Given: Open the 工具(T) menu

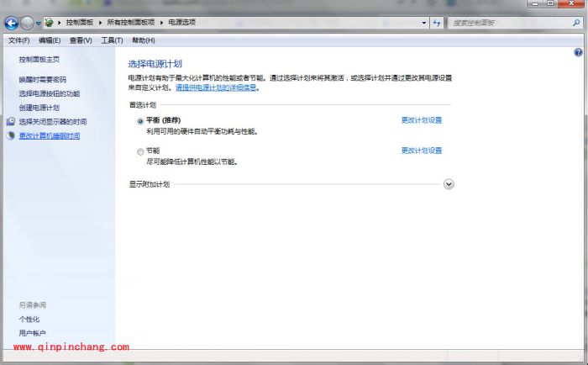Looking at the screenshot, I should (x=112, y=40).
